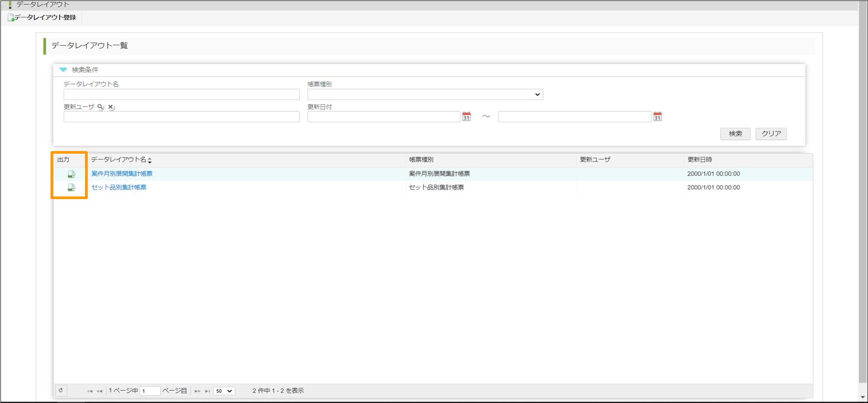Screen dimensions: 868x403
Task: Click the vertical scrollbar of the page
Action: [863, 192]
